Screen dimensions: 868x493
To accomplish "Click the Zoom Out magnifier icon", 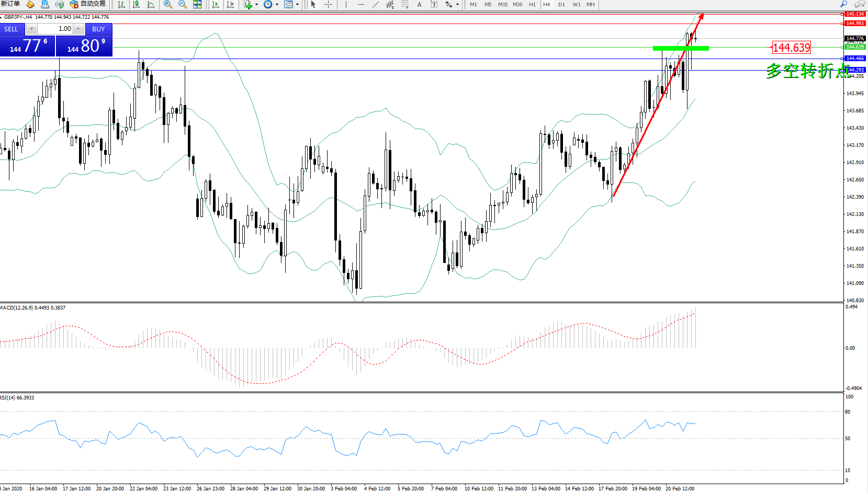I will (183, 5).
